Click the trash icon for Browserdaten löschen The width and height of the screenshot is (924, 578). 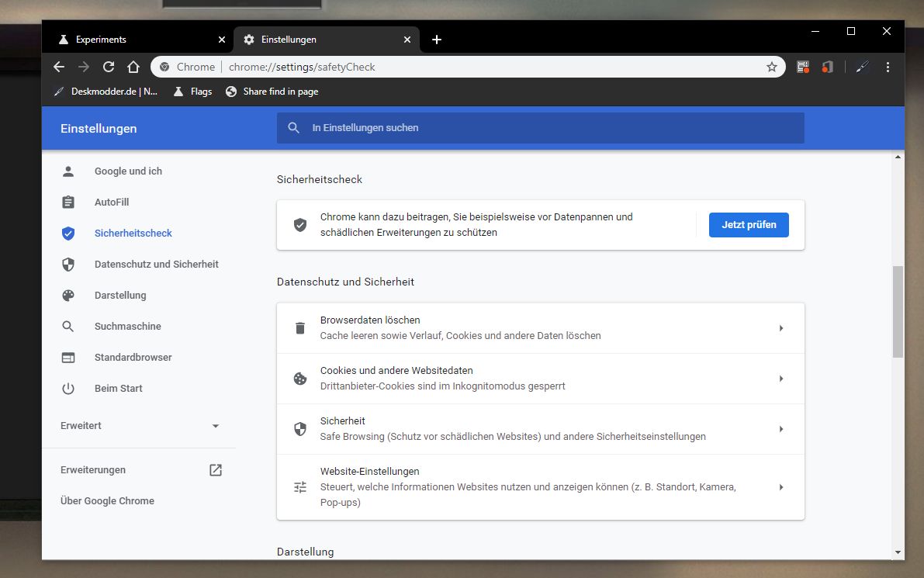(300, 328)
